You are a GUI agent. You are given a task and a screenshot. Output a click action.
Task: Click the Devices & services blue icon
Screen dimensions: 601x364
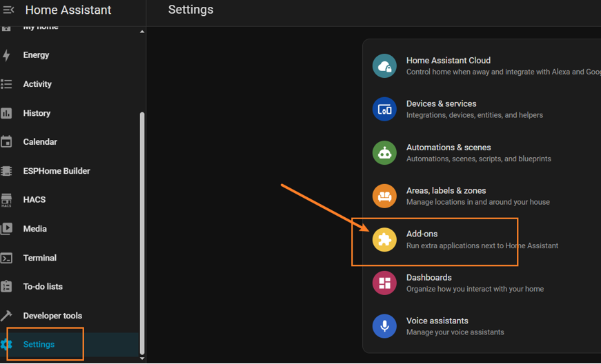coord(384,109)
